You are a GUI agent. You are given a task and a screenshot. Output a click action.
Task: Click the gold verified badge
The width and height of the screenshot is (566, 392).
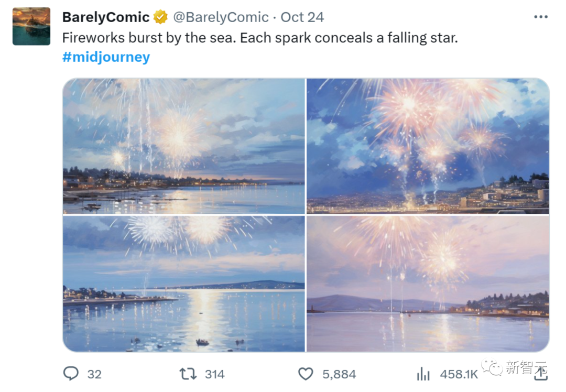pos(160,17)
